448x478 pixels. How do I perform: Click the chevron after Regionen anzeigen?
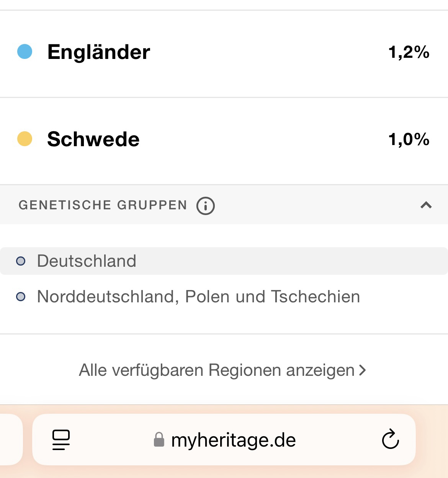pos(362,370)
